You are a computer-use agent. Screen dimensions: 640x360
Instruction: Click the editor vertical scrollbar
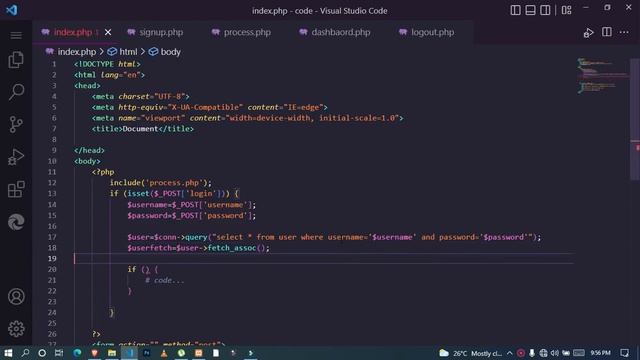(x=635, y=119)
